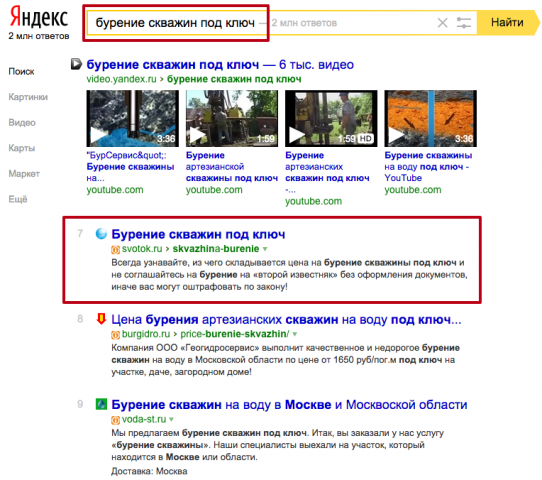
Task: Open the result titled Бурение скважин под ключ
Action: point(198,234)
